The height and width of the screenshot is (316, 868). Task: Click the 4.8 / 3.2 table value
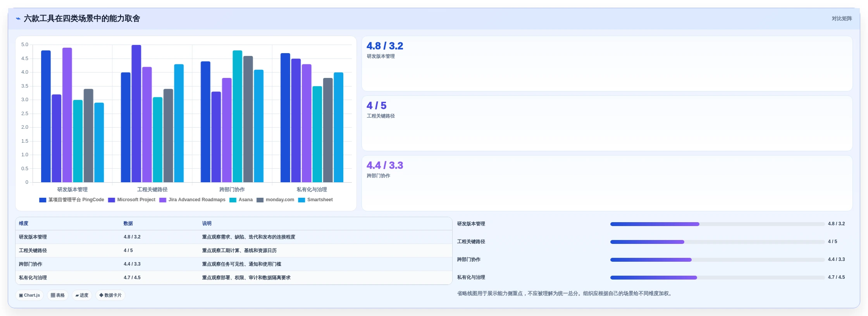pos(132,237)
